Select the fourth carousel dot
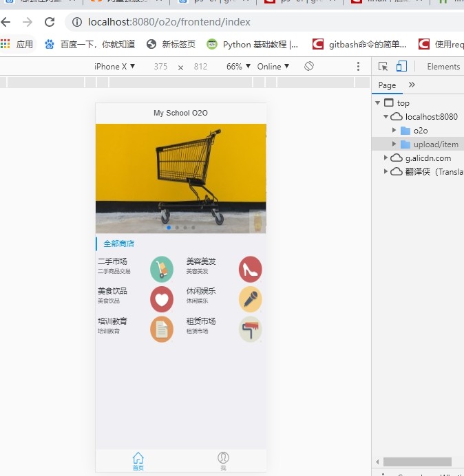Screen dimensions: 464x476 (193, 228)
